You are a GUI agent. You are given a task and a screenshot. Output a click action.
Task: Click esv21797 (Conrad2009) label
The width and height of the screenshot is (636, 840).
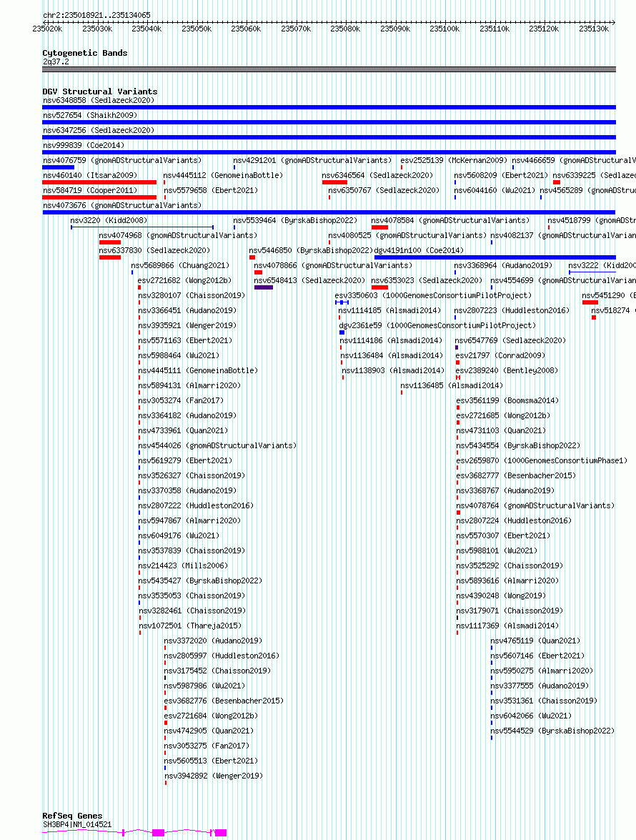point(500,355)
